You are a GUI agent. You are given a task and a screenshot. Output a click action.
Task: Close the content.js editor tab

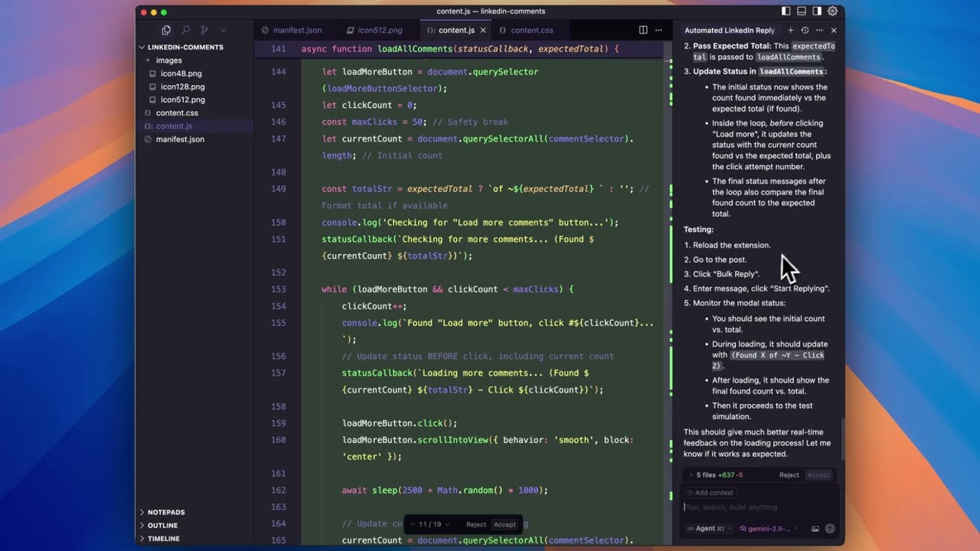(483, 31)
